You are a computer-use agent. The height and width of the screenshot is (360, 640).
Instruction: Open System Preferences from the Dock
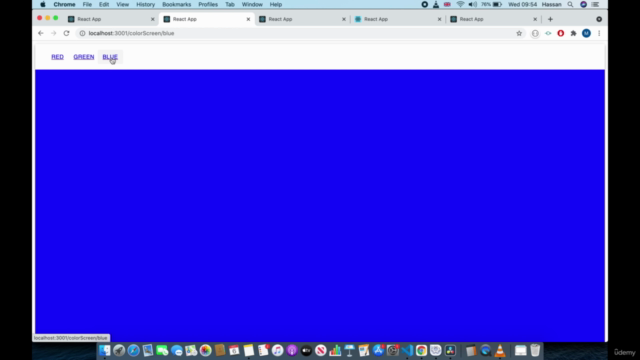pos(393,350)
